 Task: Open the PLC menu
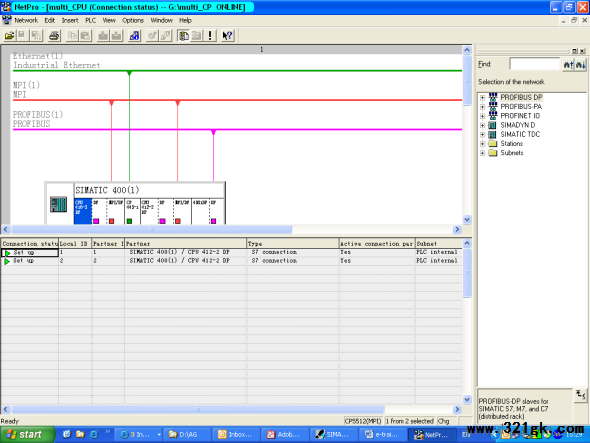click(90, 20)
